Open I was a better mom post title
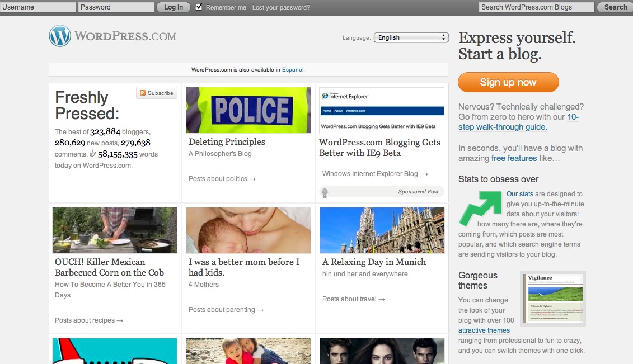This screenshot has height=364, width=633. [244, 267]
